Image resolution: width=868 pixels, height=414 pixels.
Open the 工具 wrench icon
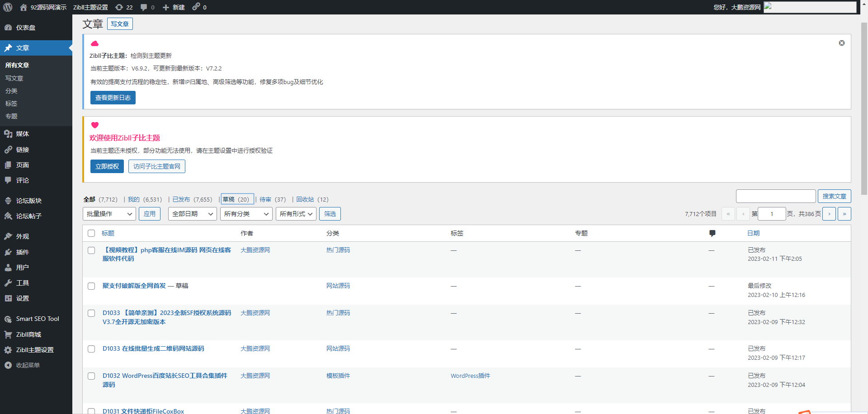pos(8,283)
